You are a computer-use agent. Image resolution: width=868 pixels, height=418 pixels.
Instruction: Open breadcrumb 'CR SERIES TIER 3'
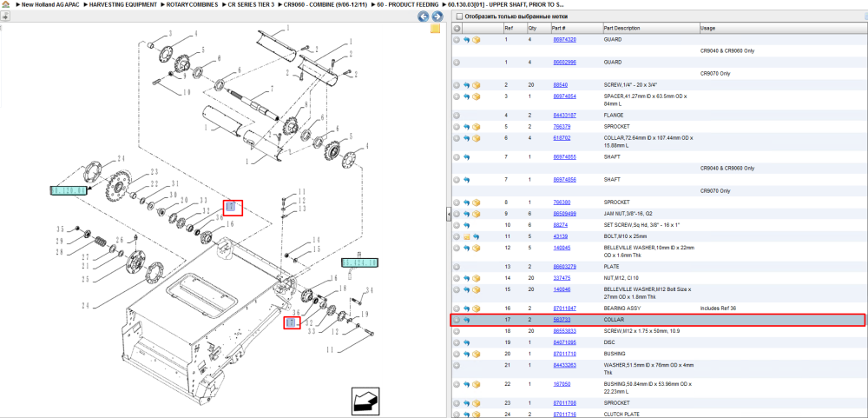click(252, 4)
